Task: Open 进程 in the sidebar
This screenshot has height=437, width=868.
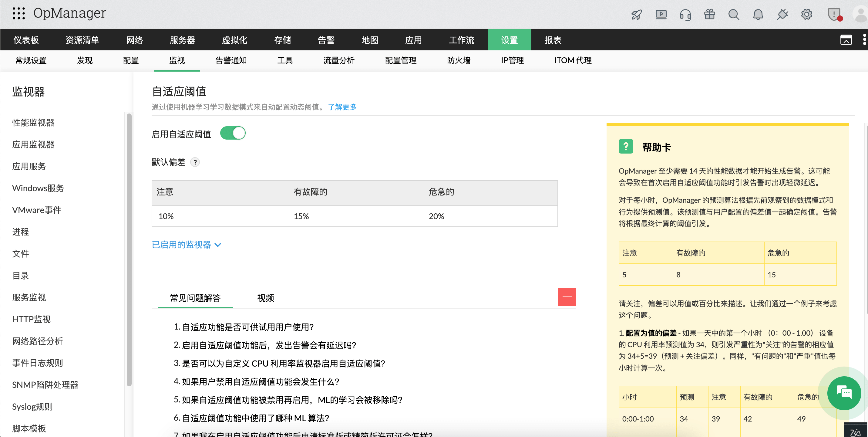Action: [21, 232]
